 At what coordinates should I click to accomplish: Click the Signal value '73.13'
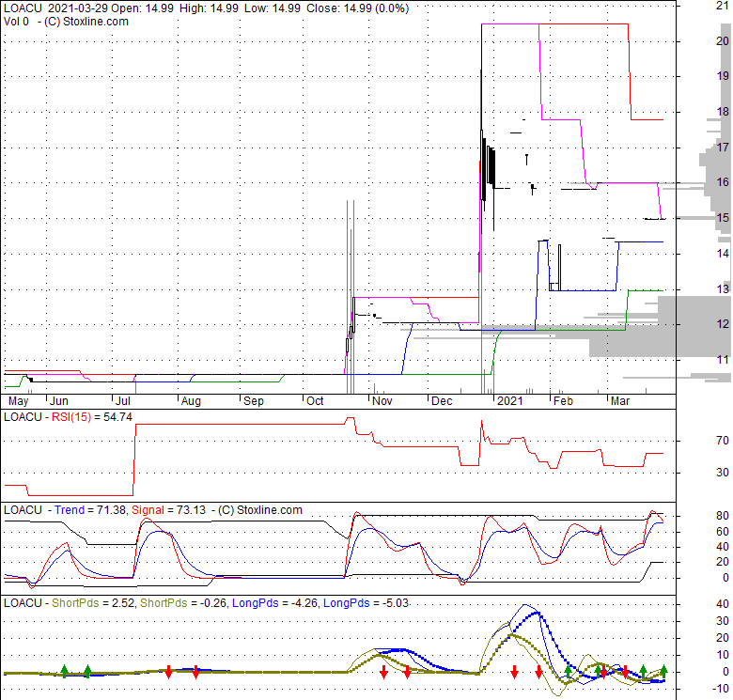coord(191,510)
